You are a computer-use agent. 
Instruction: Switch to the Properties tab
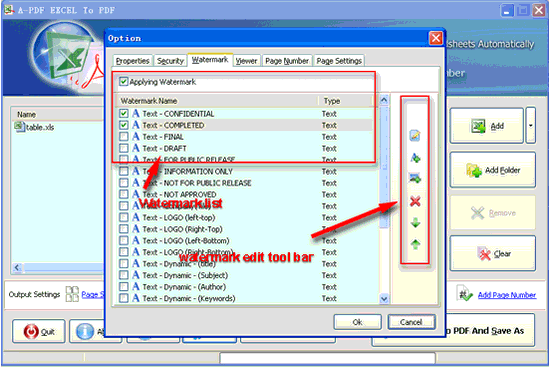[x=133, y=61]
